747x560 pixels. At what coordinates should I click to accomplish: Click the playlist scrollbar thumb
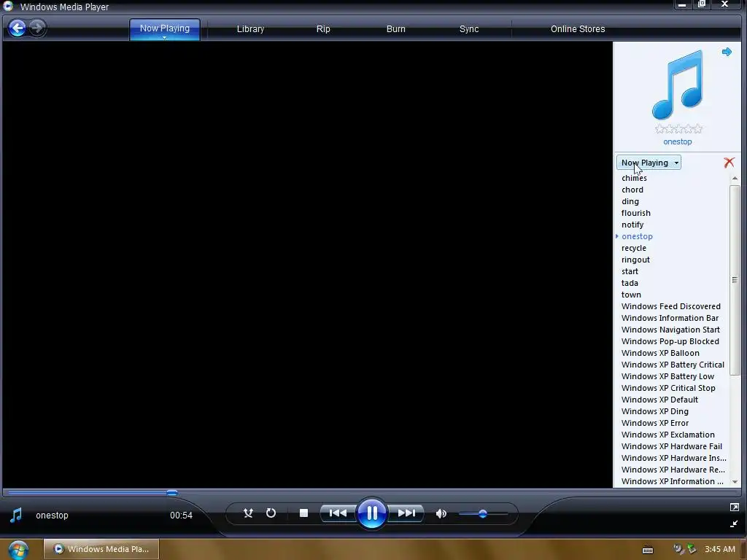click(735, 280)
